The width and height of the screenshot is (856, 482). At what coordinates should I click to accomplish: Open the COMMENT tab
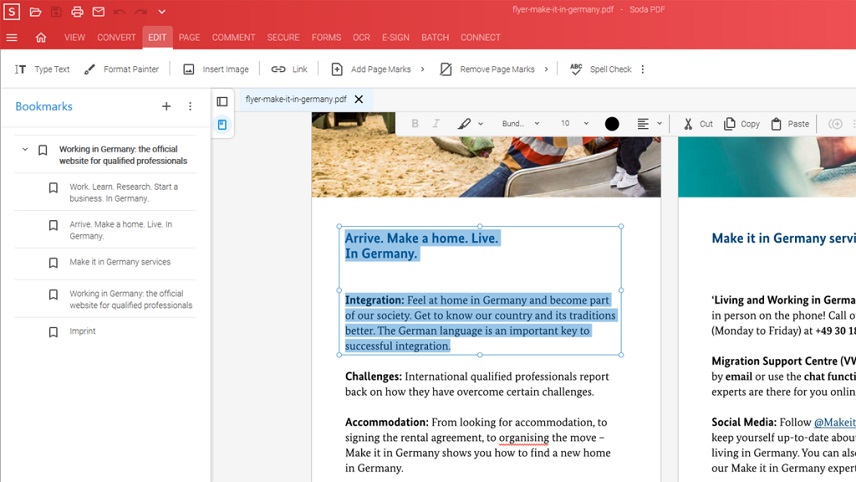click(x=234, y=38)
